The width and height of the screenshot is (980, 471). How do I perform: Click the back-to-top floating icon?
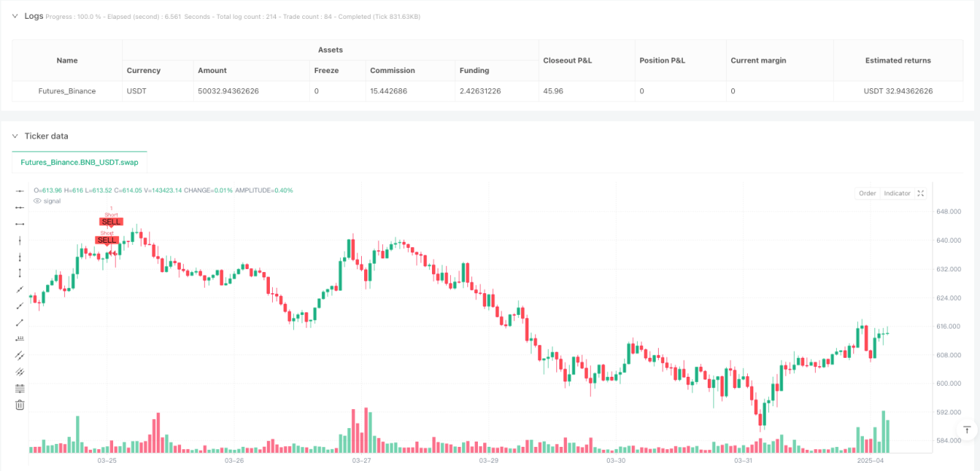967,430
